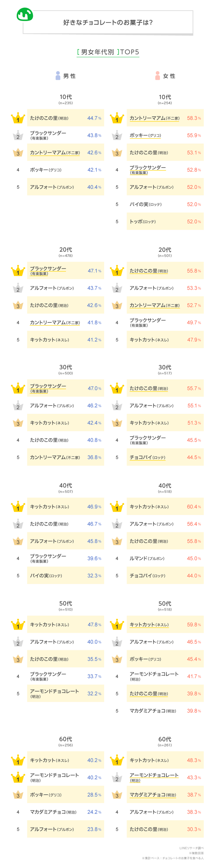The width and height of the screenshot is (216, 868).
Task: Click the pink female person icon
Action: point(157,76)
